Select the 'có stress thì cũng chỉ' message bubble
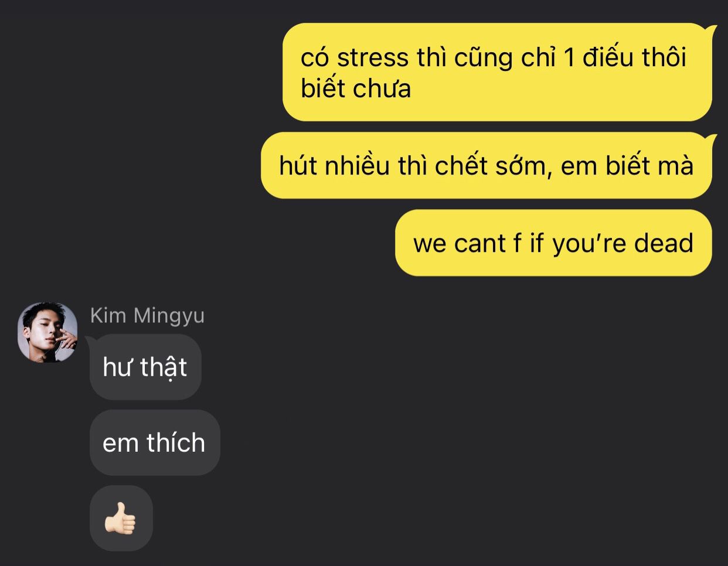Image resolution: width=728 pixels, height=566 pixels. (x=497, y=72)
